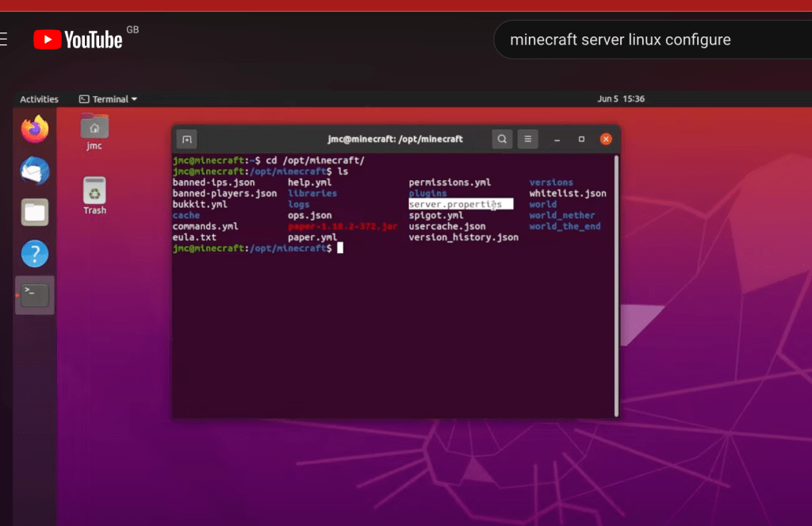Click the logs directory name
This screenshot has height=526, width=812.
pos(299,205)
